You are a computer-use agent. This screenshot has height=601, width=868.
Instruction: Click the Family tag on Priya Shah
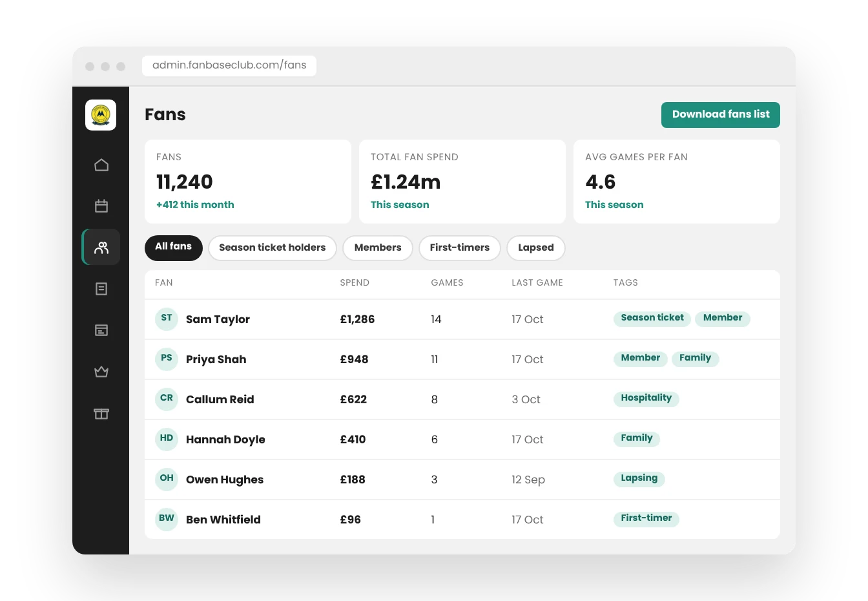(x=695, y=358)
